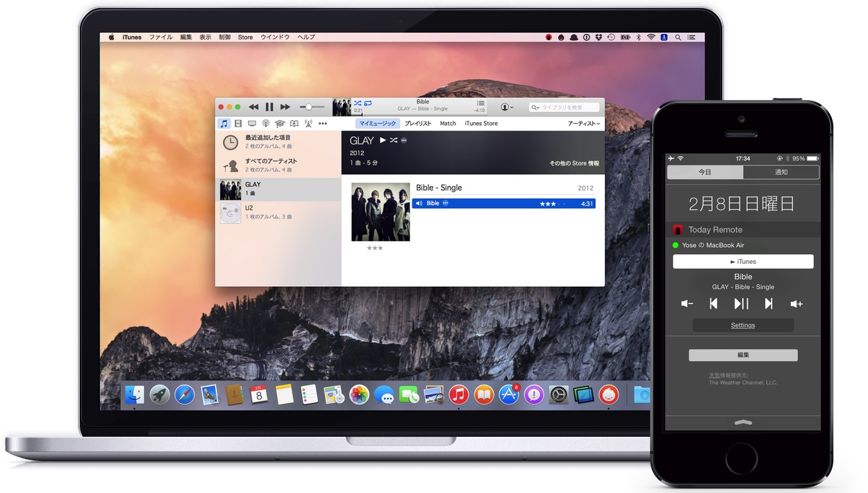Switch to 通知 tab on the iPhone

click(781, 172)
